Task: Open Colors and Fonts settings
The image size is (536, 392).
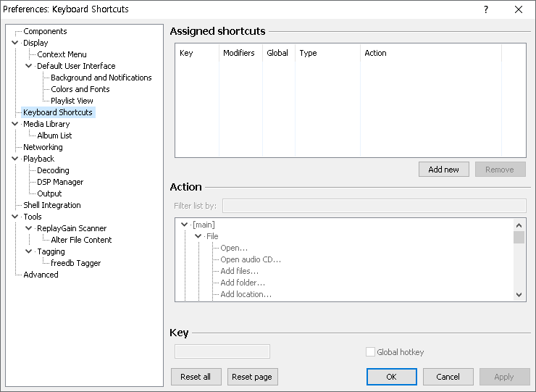Action: click(80, 89)
